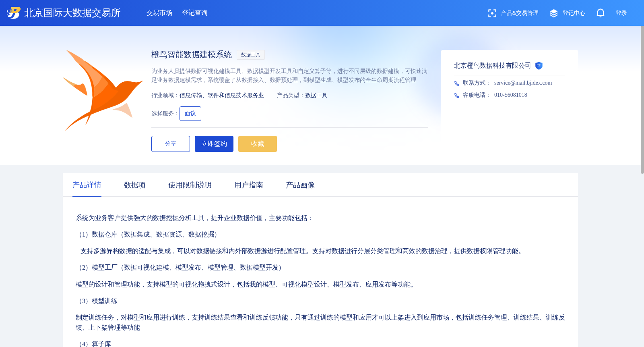Click the phone icon beside 客服电话
The width and height of the screenshot is (644, 347).
coord(457,96)
